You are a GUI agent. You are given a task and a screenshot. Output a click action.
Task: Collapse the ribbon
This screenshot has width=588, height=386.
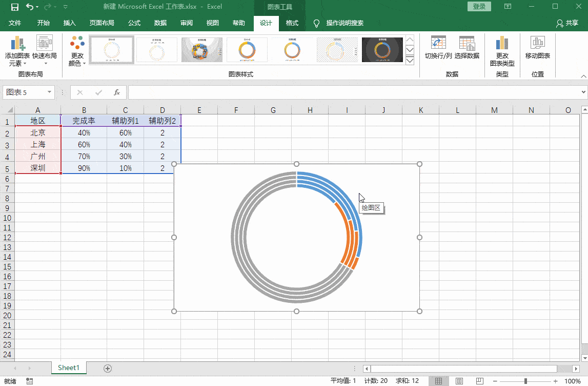point(583,76)
